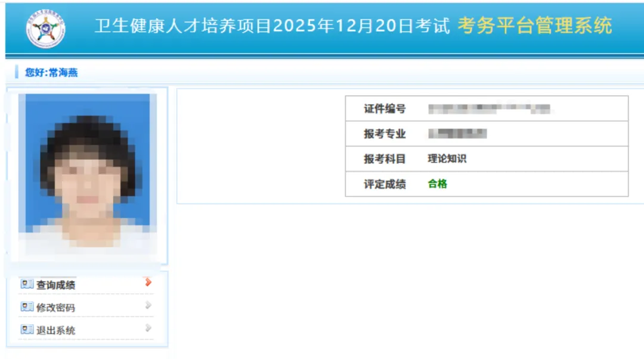Screen dimensions: 644x359
Task: Click the 理论知识 subject value
Action: point(447,159)
